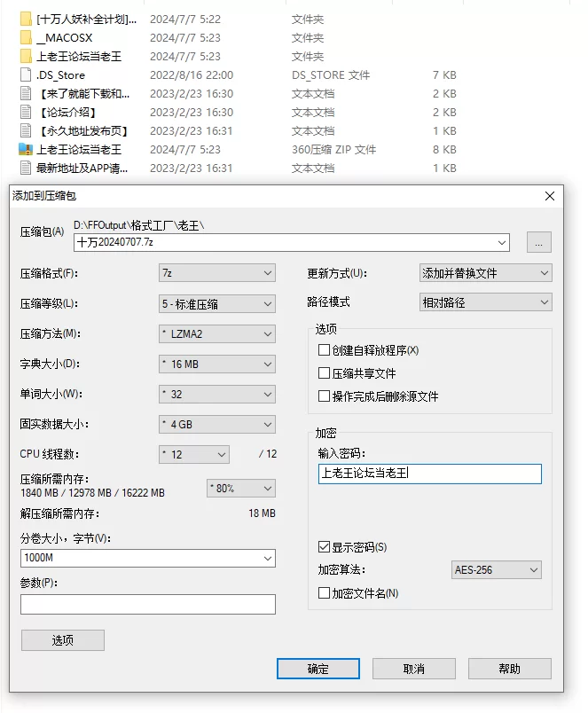
Task: Enable 加密文件名(N) checkbox
Action: point(324,593)
